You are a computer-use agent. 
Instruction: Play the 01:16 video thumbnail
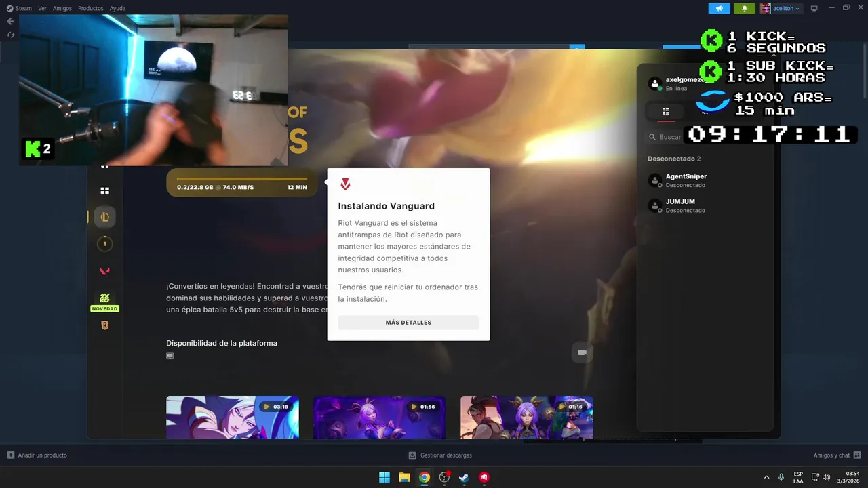pyautogui.click(x=527, y=417)
